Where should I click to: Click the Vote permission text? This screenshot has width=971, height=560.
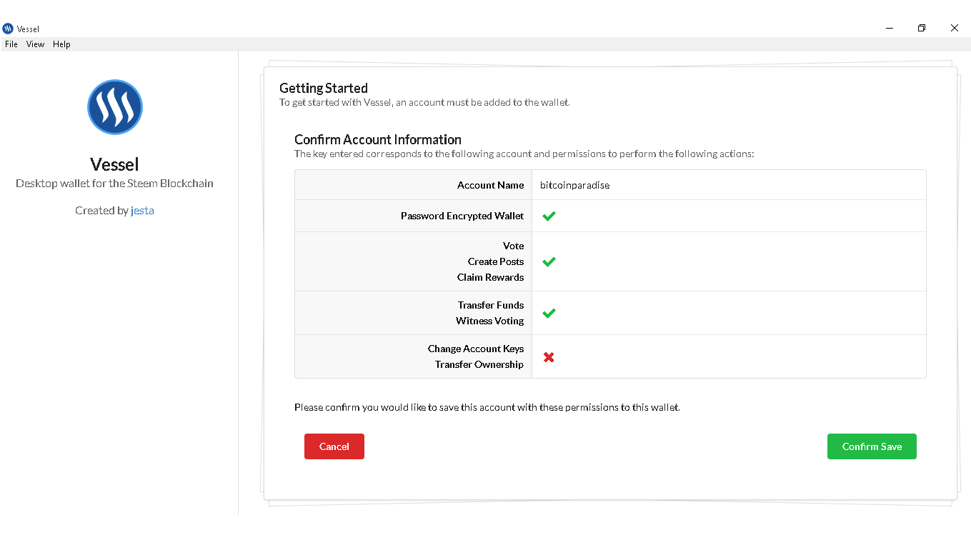coord(514,246)
